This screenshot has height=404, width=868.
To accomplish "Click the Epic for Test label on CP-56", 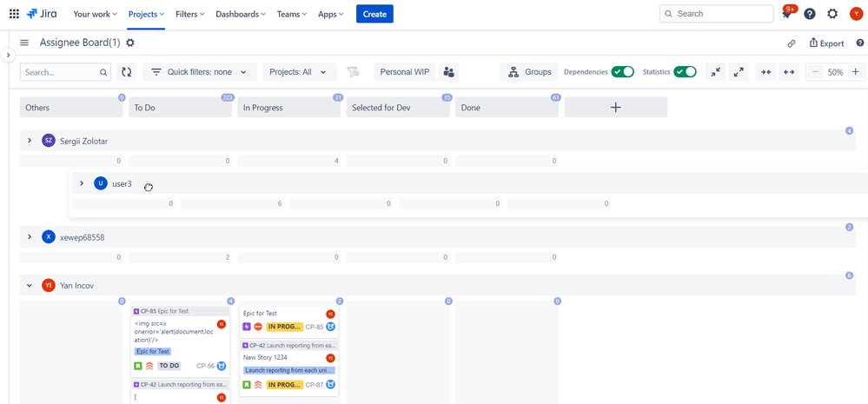I will click(153, 351).
